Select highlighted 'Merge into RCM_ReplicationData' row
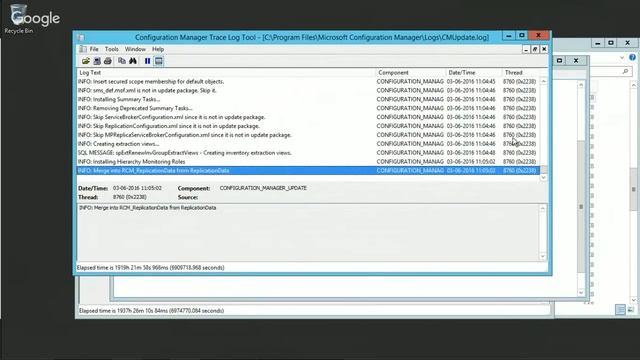The image size is (640, 360). click(308, 171)
